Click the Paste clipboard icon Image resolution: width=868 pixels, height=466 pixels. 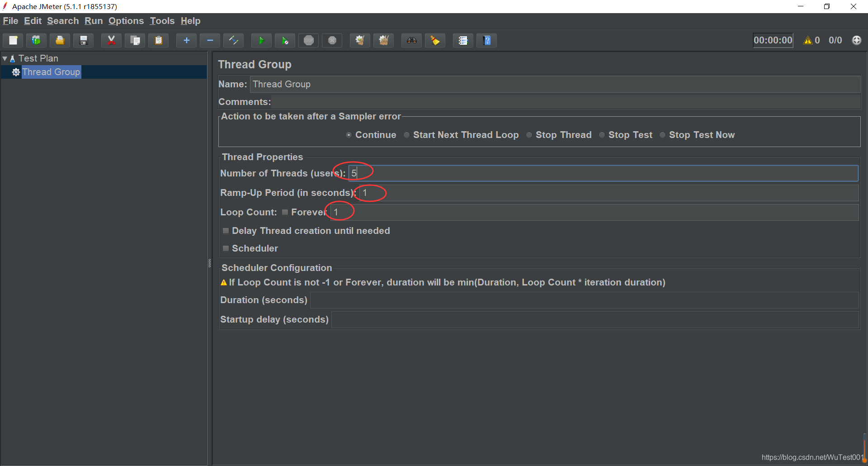pos(158,40)
